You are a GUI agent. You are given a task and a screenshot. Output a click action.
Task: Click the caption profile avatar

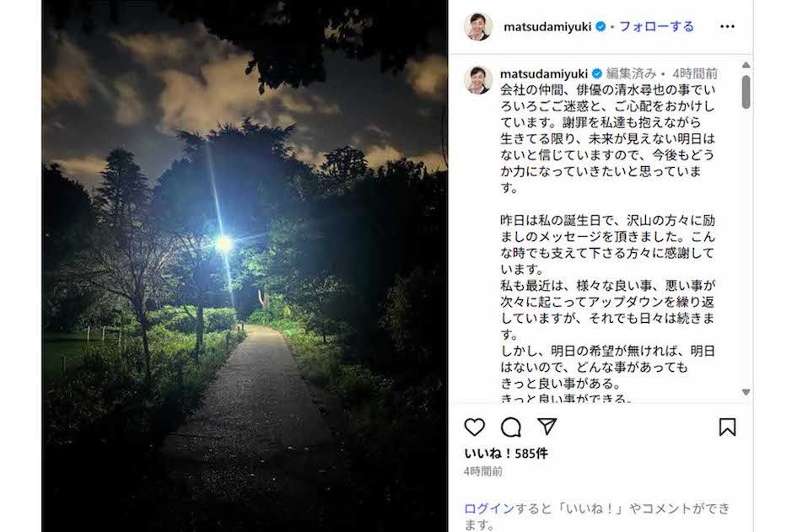coord(478,80)
